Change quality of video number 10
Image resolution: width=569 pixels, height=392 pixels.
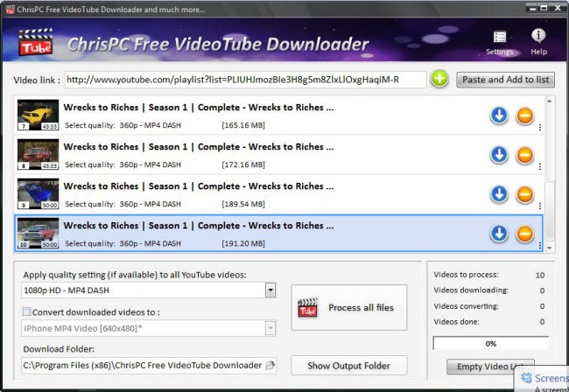pyautogui.click(x=151, y=243)
